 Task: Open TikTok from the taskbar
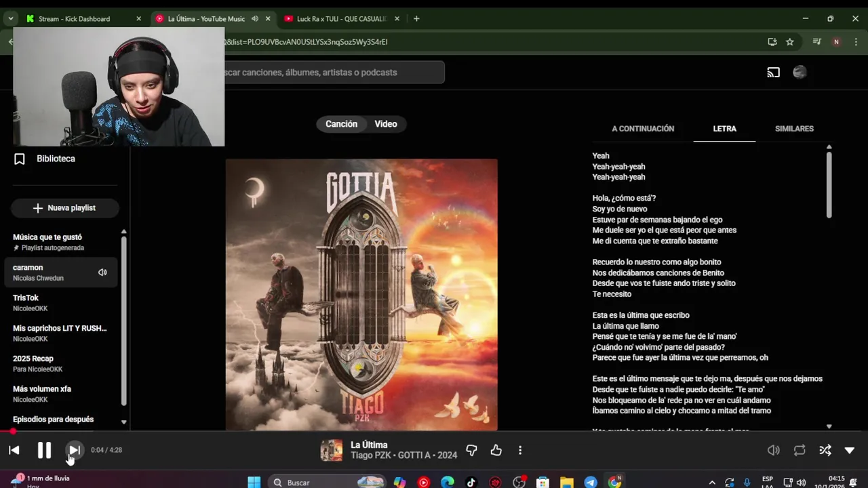click(471, 483)
